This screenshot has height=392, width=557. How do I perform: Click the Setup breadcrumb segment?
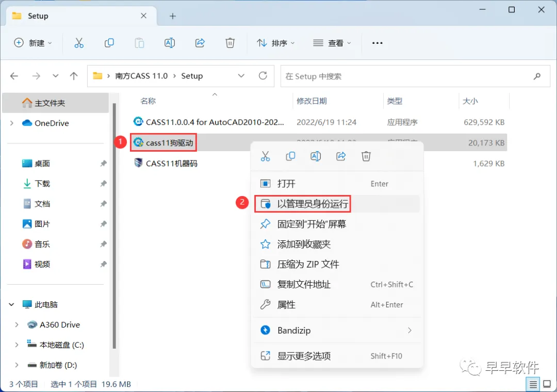pos(192,76)
